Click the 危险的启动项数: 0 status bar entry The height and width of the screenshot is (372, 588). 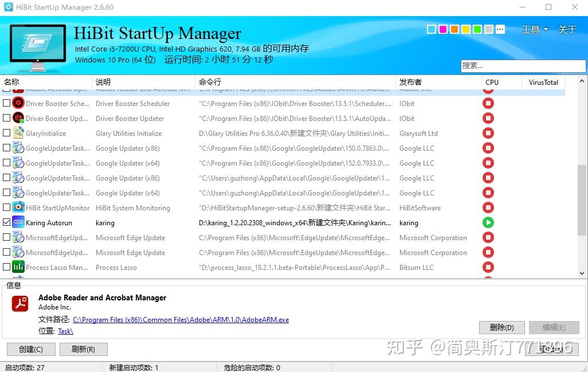252,367
